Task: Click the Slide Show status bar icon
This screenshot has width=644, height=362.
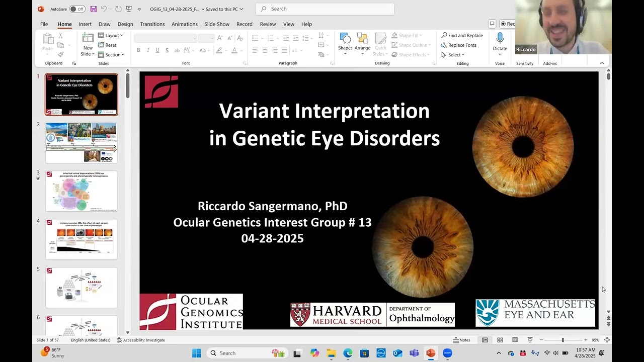Action: (530, 340)
